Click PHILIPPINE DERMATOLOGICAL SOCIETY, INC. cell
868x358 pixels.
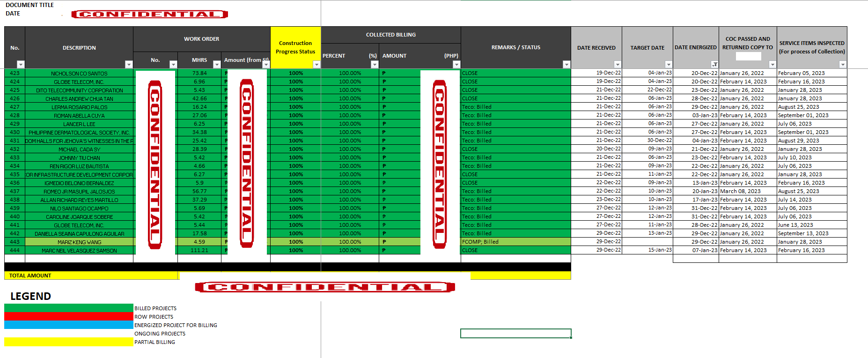(x=79, y=133)
